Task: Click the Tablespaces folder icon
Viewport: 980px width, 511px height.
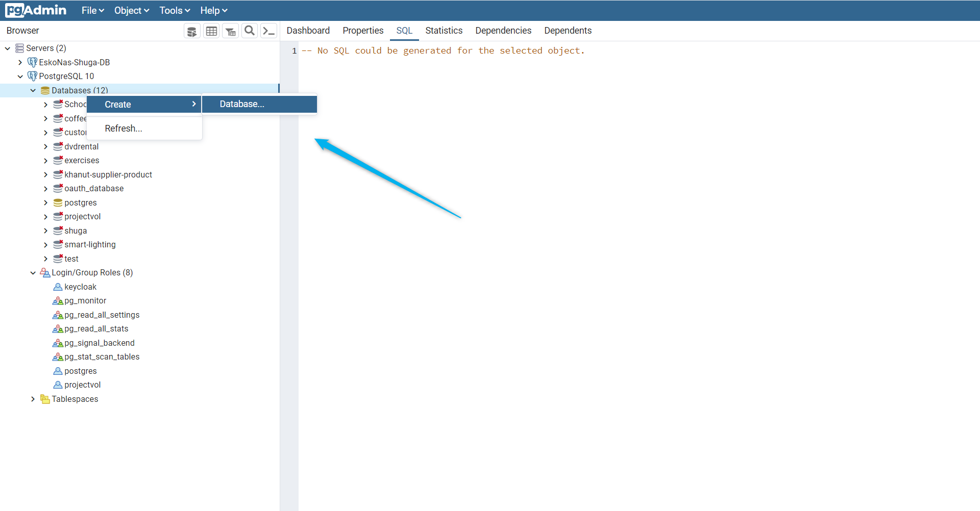Action: [45, 399]
